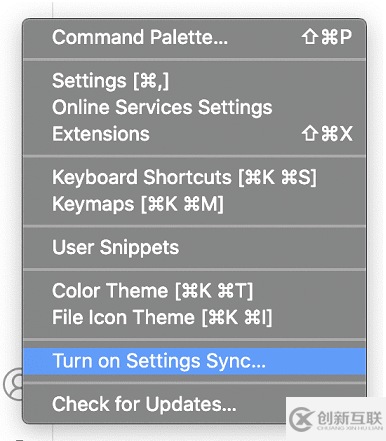Select the Keymaps menu item

(x=195, y=204)
